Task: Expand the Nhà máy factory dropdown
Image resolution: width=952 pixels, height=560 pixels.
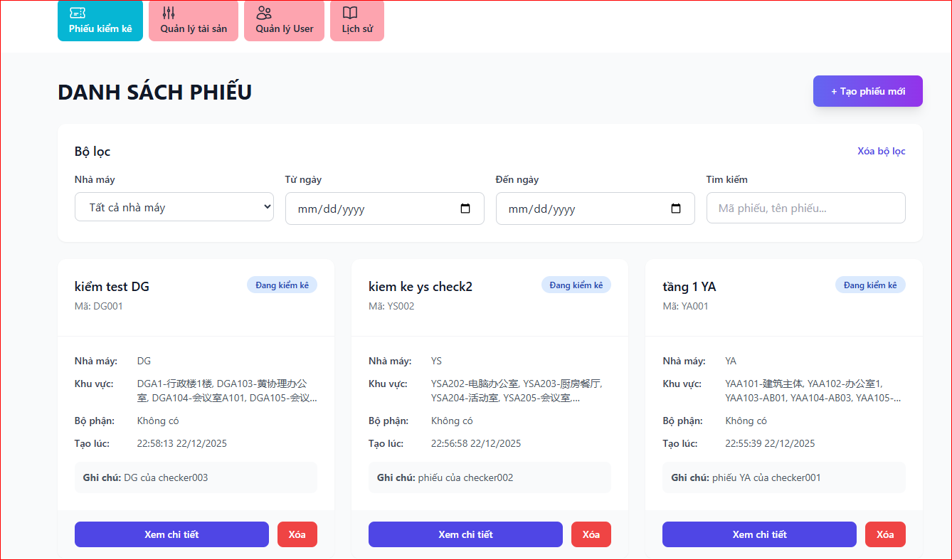Action: point(174,207)
